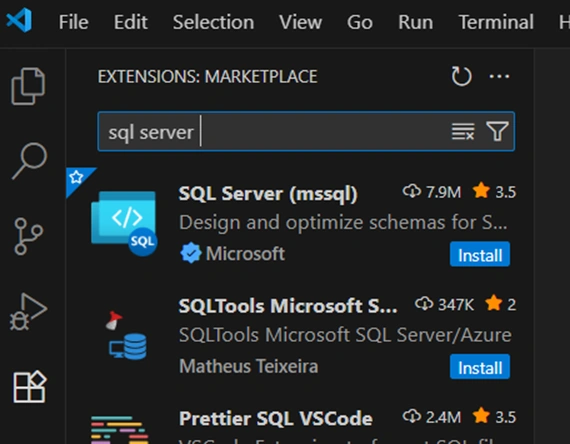Open the Run and Debug view
The image size is (570, 444).
[28, 312]
